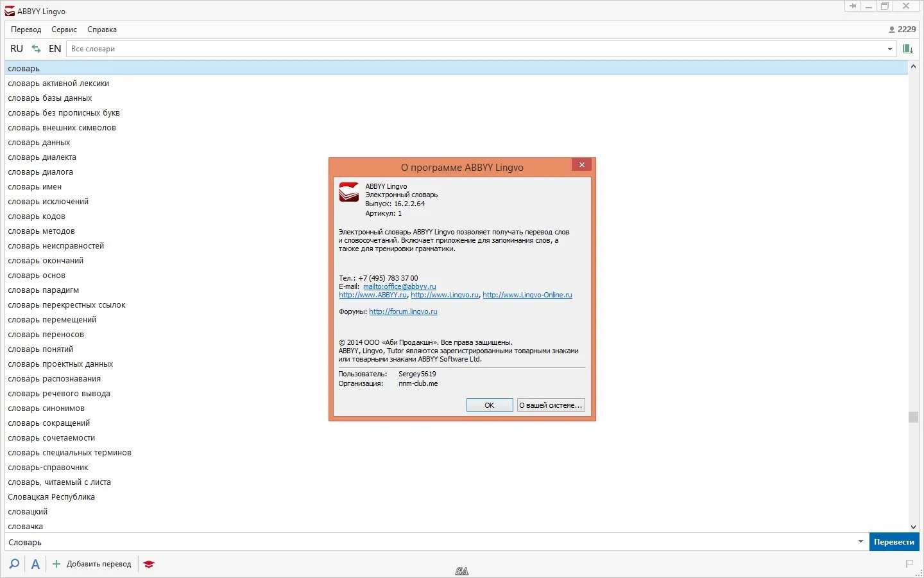Select RU source language button

point(17,49)
